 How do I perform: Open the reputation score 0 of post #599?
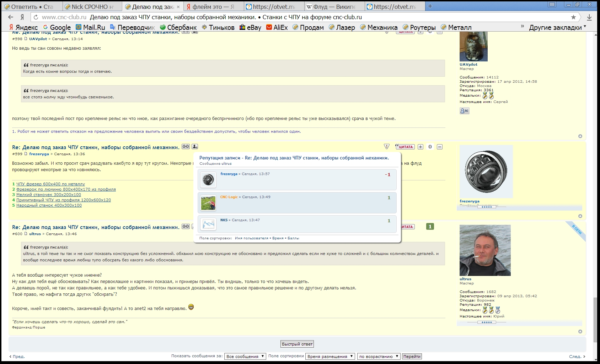coord(430,147)
